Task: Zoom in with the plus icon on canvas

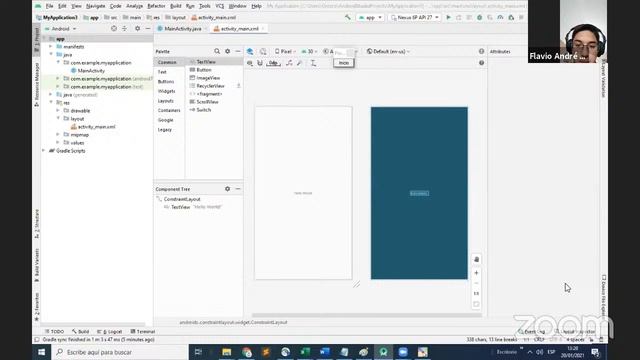Action: tap(476, 273)
